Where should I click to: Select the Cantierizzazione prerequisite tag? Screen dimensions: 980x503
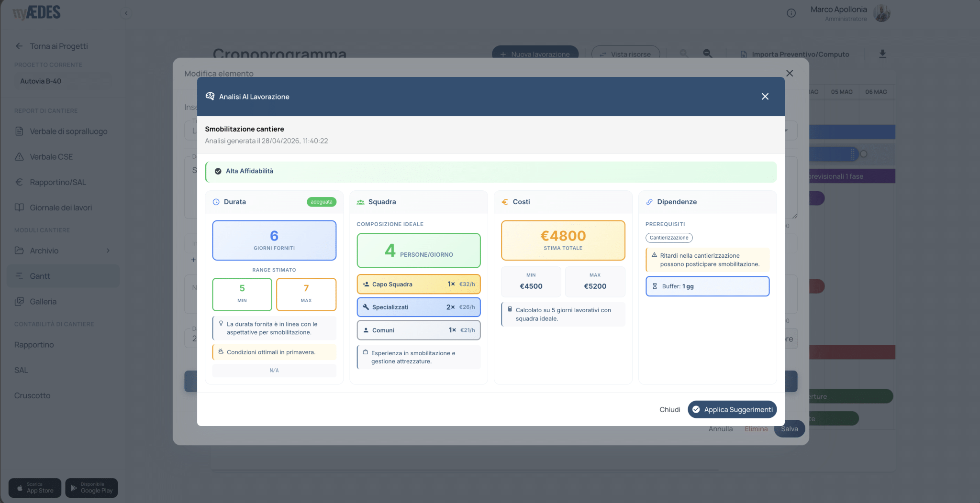pyautogui.click(x=669, y=238)
